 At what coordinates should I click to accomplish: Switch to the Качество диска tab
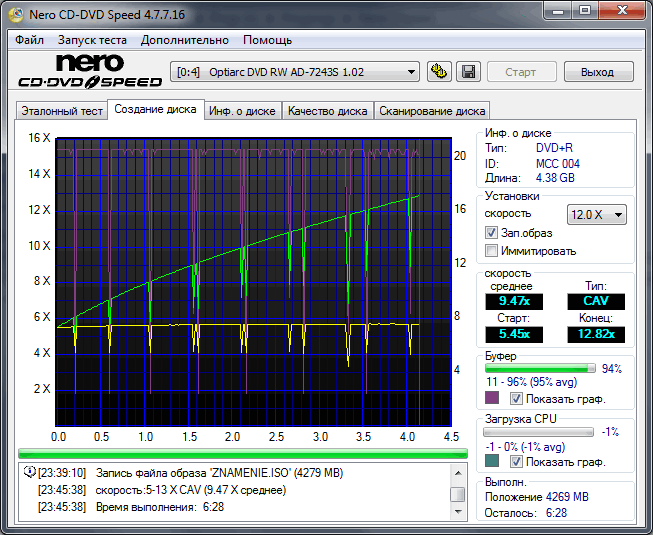click(327, 111)
